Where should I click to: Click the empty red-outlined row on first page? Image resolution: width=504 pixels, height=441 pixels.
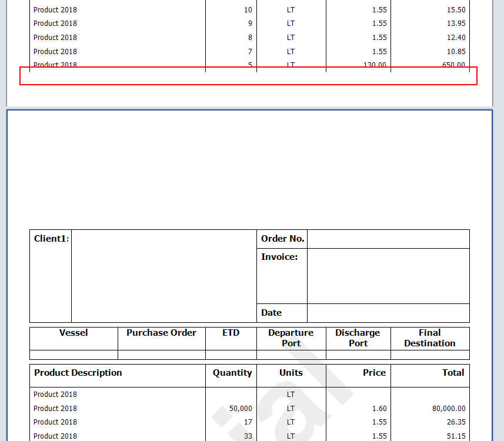(x=248, y=76)
